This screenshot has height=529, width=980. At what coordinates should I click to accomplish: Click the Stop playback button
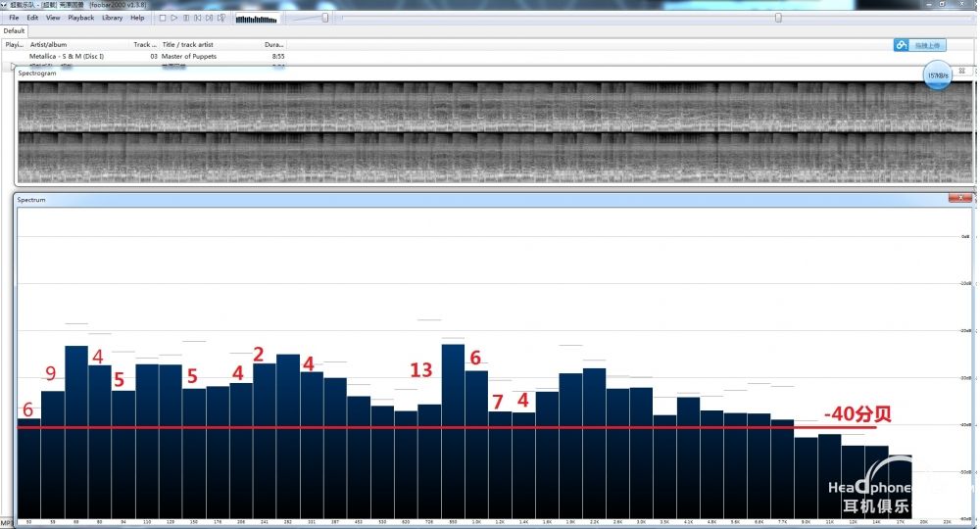[x=163, y=18]
